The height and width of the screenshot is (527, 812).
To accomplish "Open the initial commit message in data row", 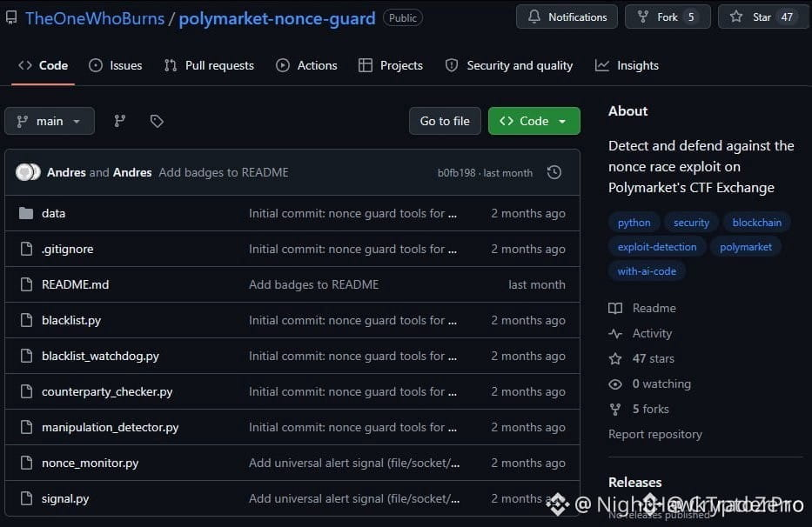I will 352,213.
